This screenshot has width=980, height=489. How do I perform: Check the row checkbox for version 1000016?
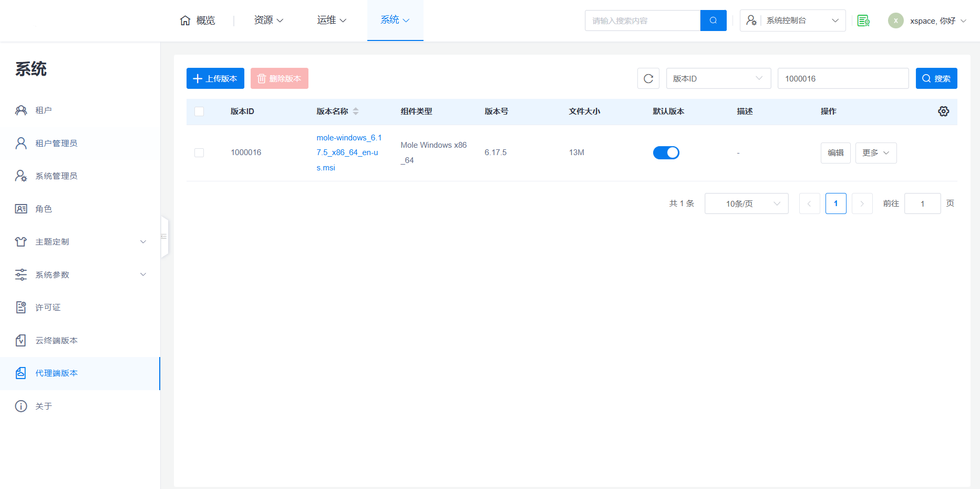199,152
